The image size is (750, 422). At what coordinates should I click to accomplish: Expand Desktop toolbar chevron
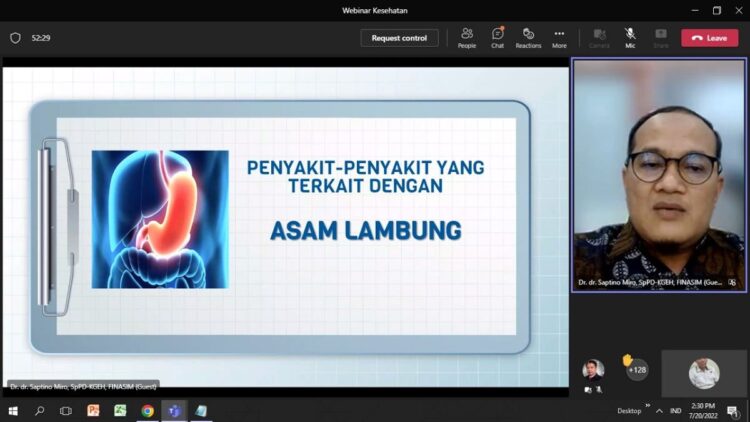coord(648,406)
